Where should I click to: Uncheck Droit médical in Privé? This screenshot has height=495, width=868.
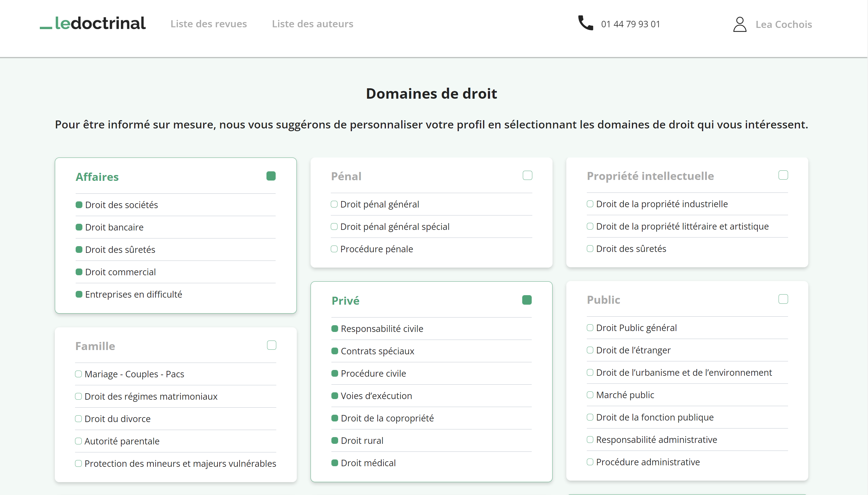tap(335, 463)
